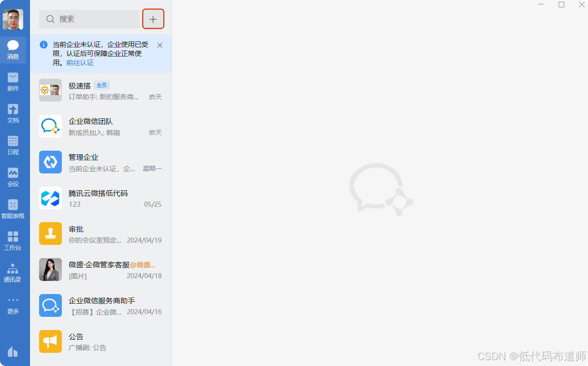Open the 邮件 mail section
The width and height of the screenshot is (588, 366).
(13, 82)
